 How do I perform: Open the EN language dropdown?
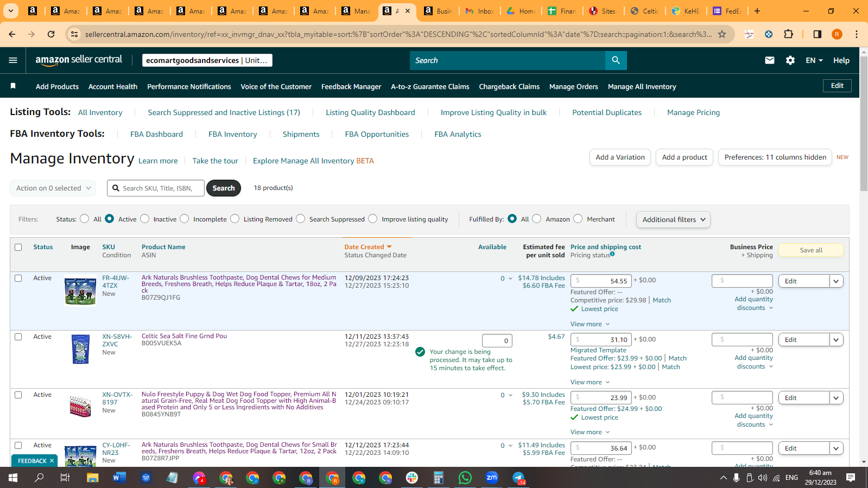814,60
